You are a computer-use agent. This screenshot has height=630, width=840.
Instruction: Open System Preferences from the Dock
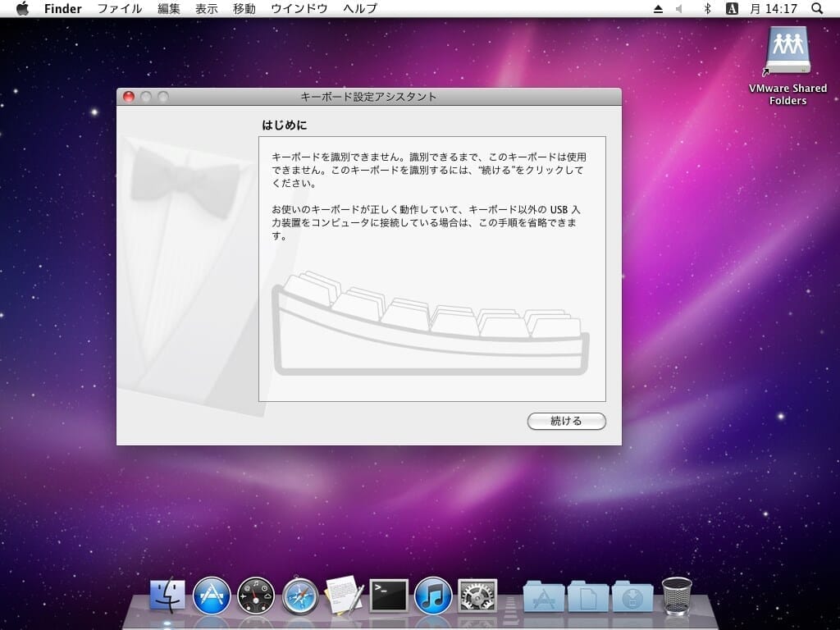pyautogui.click(x=477, y=596)
